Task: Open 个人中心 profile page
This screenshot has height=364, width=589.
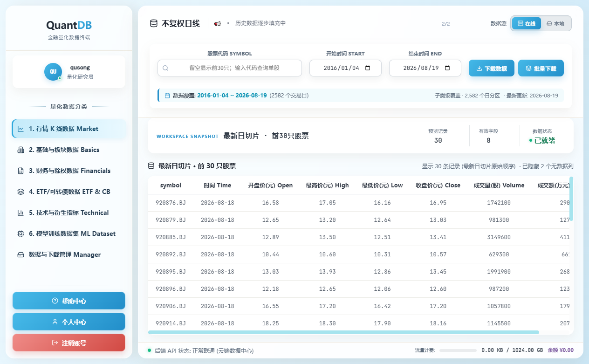Action: (69, 322)
